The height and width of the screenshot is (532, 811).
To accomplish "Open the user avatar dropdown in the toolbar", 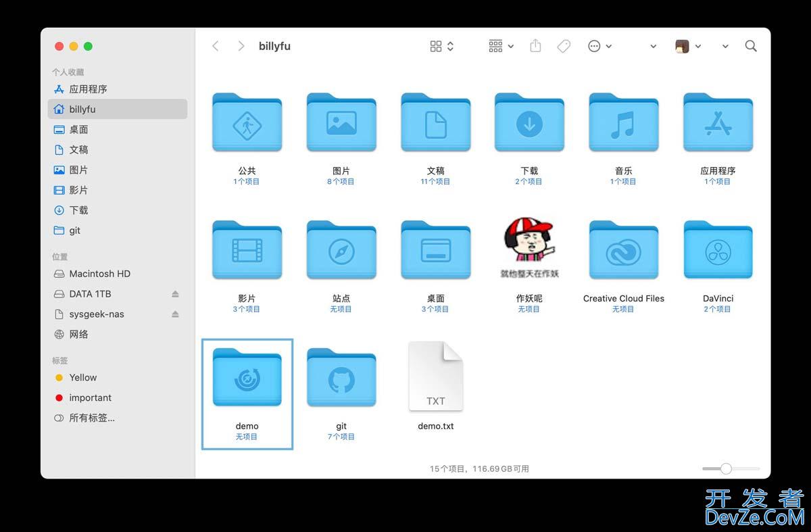I will click(688, 46).
